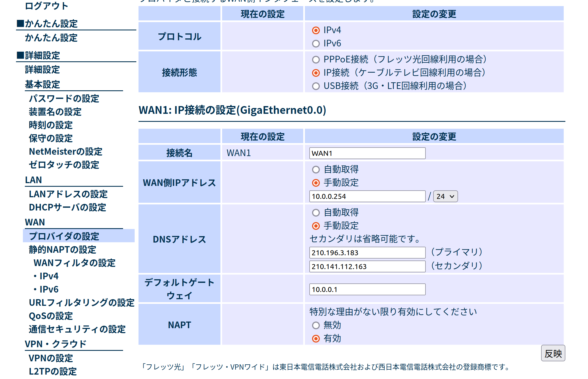Open DHCPサーバの設定 in sidebar

click(67, 207)
